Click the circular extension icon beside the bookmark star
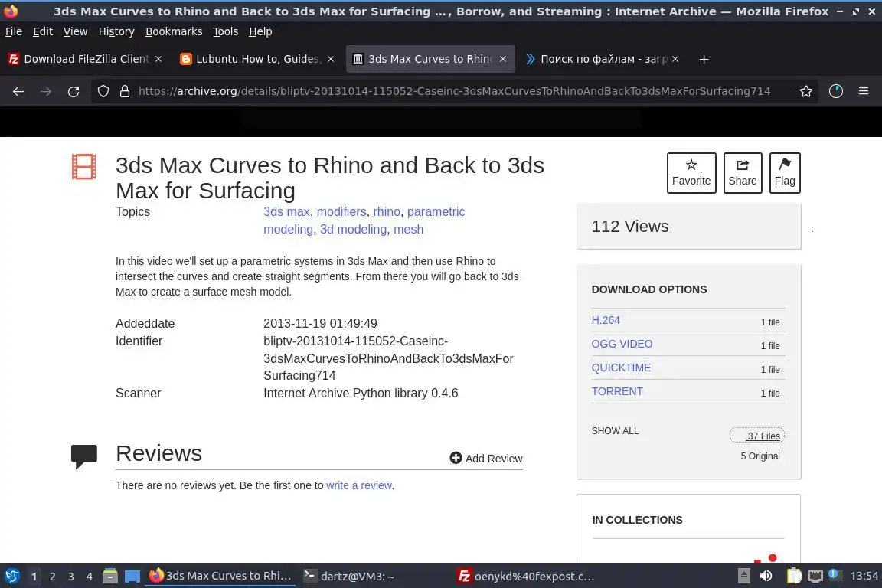The height and width of the screenshot is (588, 882). tap(836, 91)
